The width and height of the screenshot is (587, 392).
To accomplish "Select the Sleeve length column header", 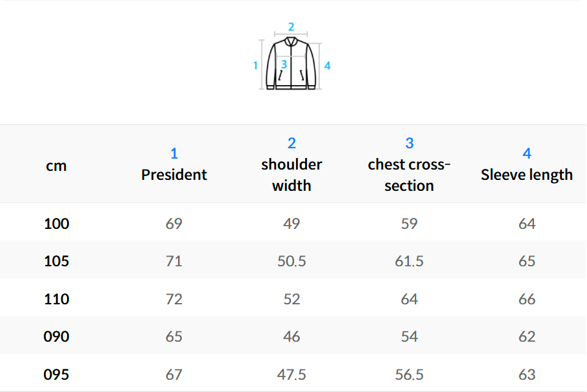I will tap(526, 175).
